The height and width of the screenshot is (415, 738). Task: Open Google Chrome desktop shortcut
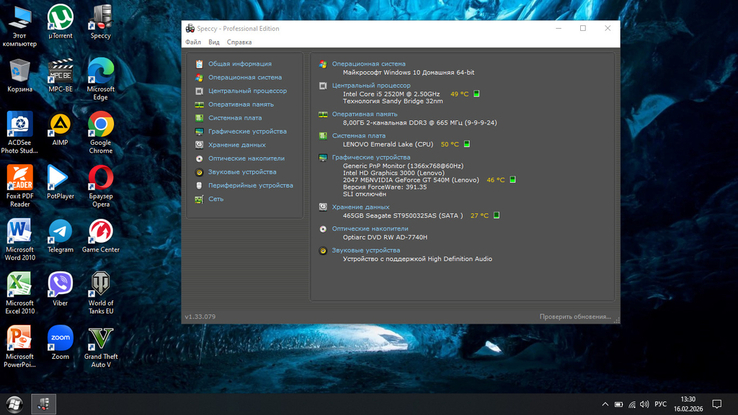click(101, 133)
